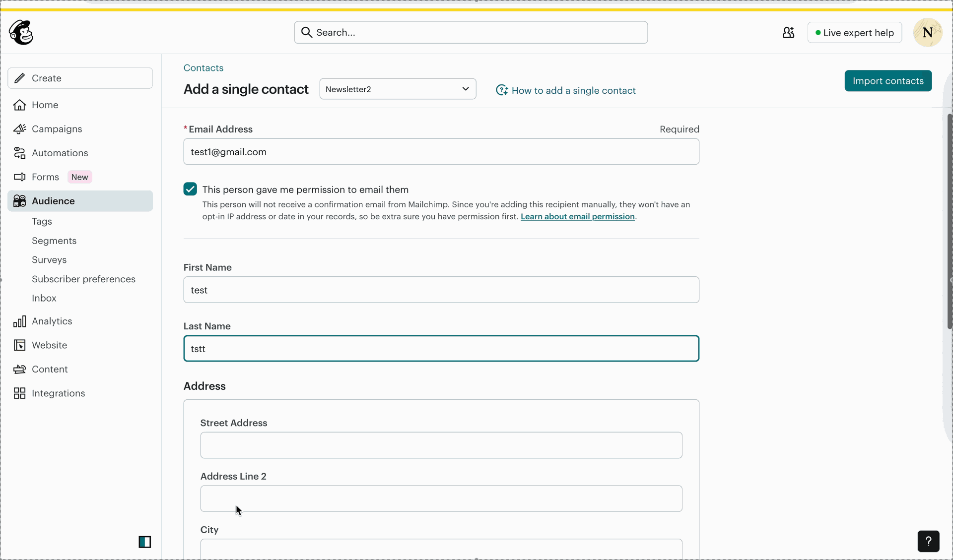The image size is (953, 560).
Task: Go to Subscriber preferences
Action: click(x=83, y=279)
